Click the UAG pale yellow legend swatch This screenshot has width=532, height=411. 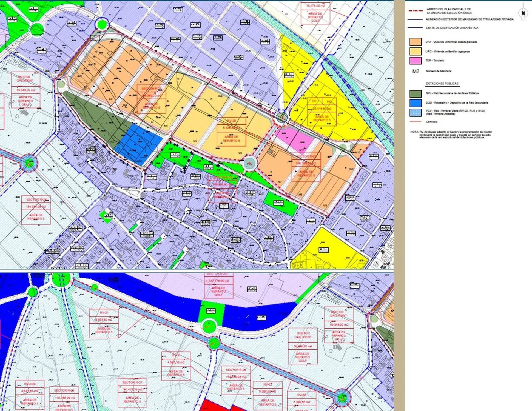coord(415,52)
